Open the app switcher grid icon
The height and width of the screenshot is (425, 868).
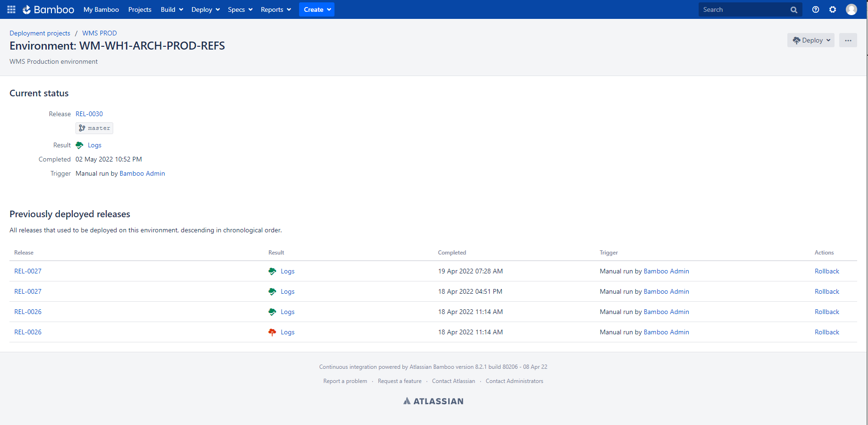[11, 9]
